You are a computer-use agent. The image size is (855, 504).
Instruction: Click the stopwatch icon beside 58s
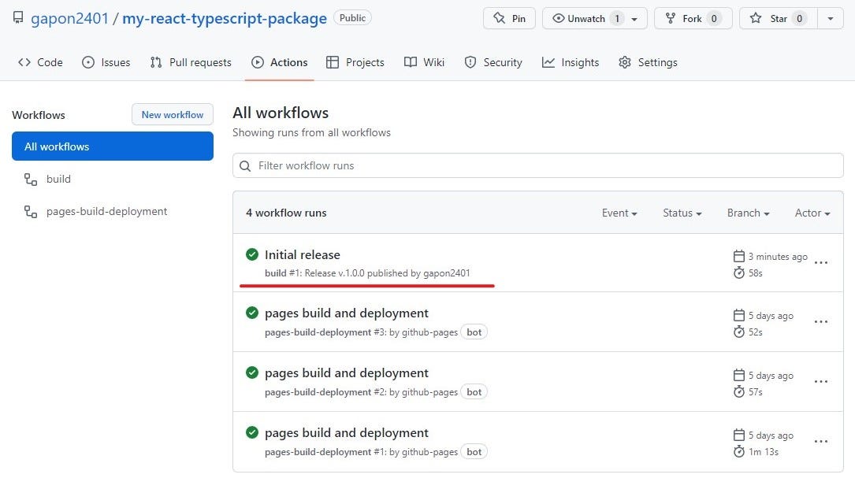coord(739,272)
